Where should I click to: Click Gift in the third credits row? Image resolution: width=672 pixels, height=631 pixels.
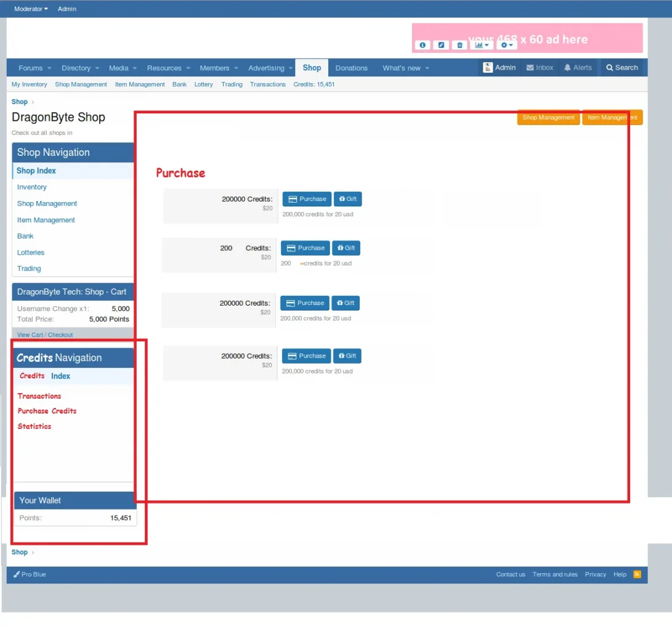[x=346, y=303]
